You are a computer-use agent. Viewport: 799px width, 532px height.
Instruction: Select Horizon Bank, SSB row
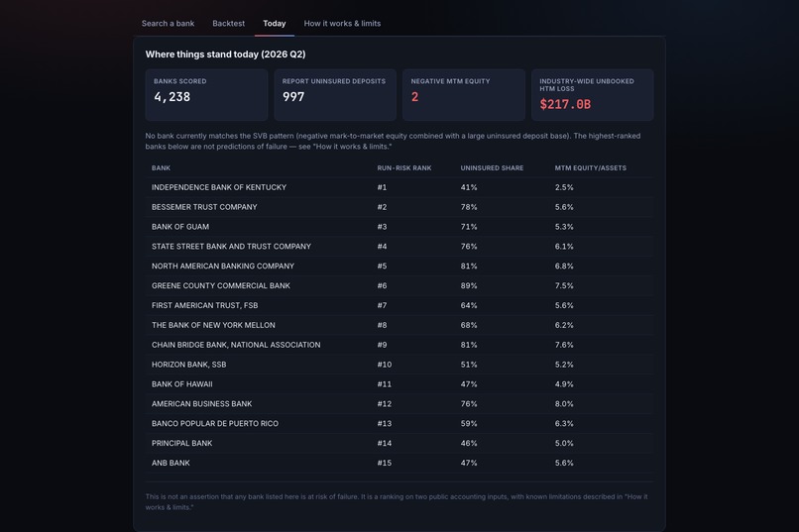(399, 365)
